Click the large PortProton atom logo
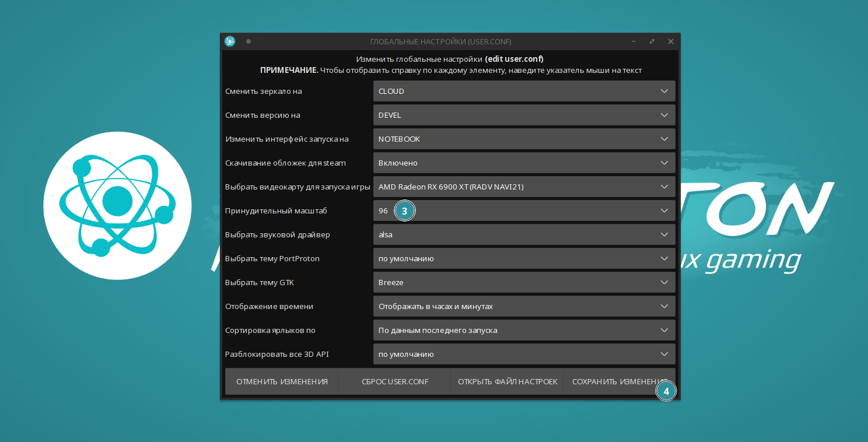The width and height of the screenshot is (868, 442). (117, 206)
